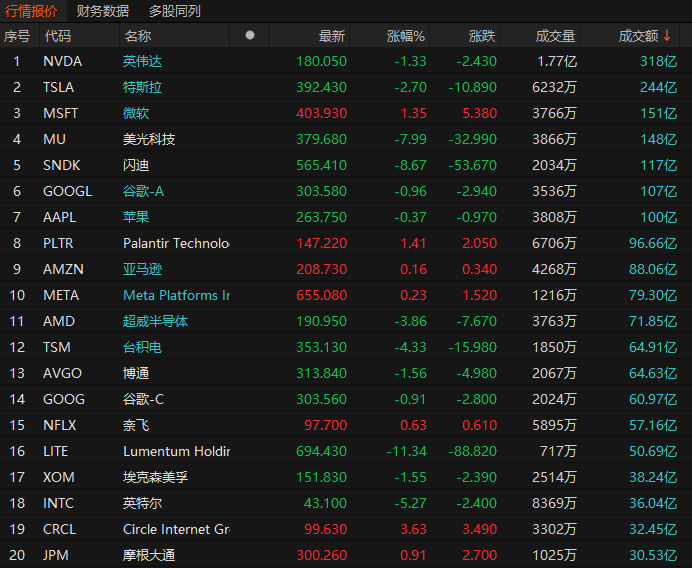Image resolution: width=692 pixels, height=568 pixels.
Task: Sort by the 成交量 column header
Action: [x=555, y=36]
